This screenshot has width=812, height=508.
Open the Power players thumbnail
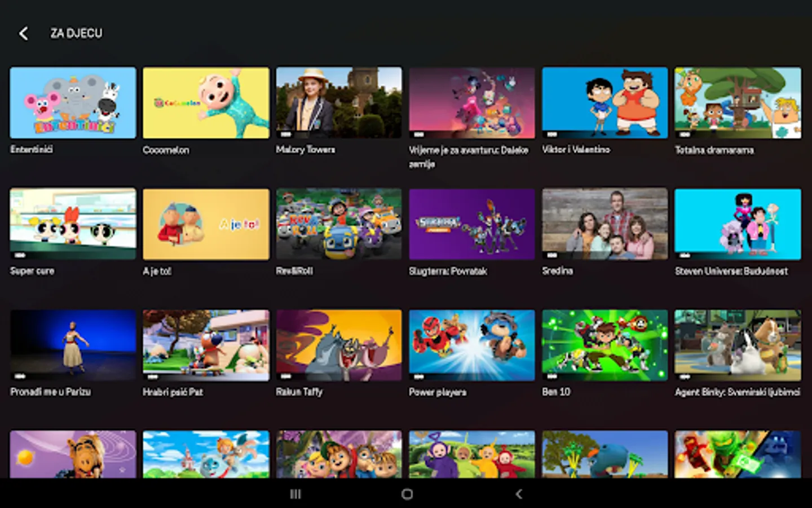click(x=472, y=345)
